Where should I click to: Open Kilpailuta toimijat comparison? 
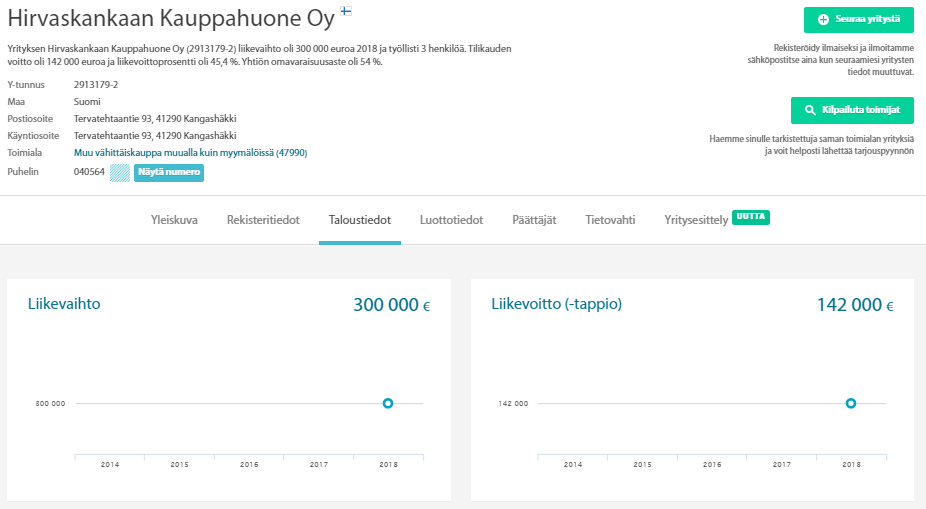[x=852, y=110]
